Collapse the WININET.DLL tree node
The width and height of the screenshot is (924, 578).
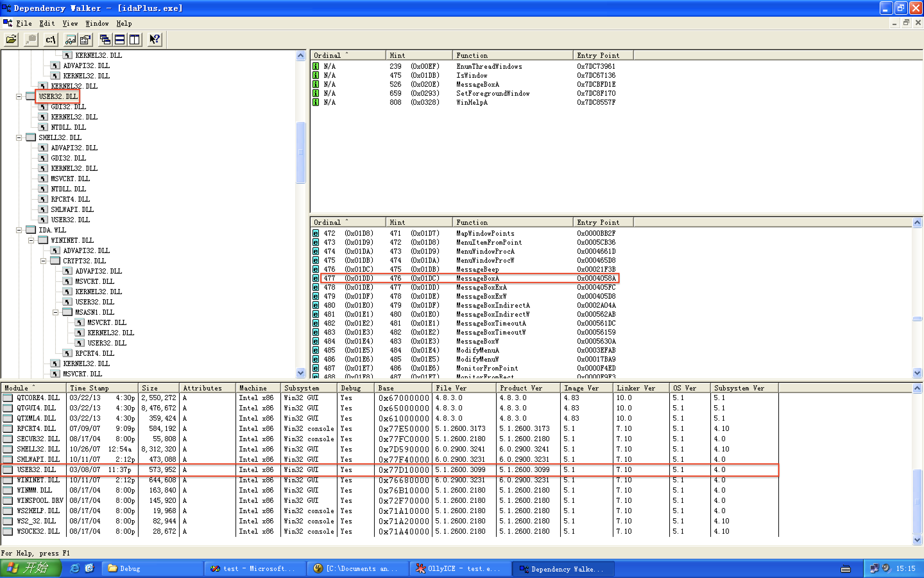pos(31,241)
